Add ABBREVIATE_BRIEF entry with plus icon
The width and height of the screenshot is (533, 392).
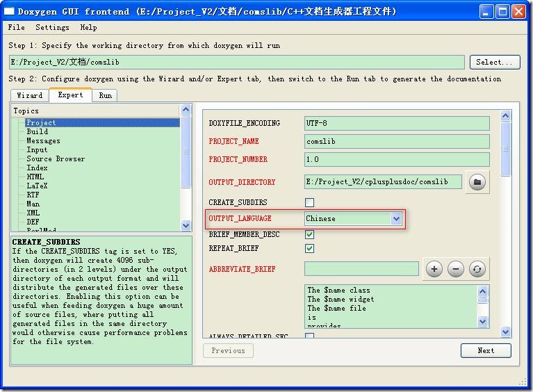pos(434,269)
